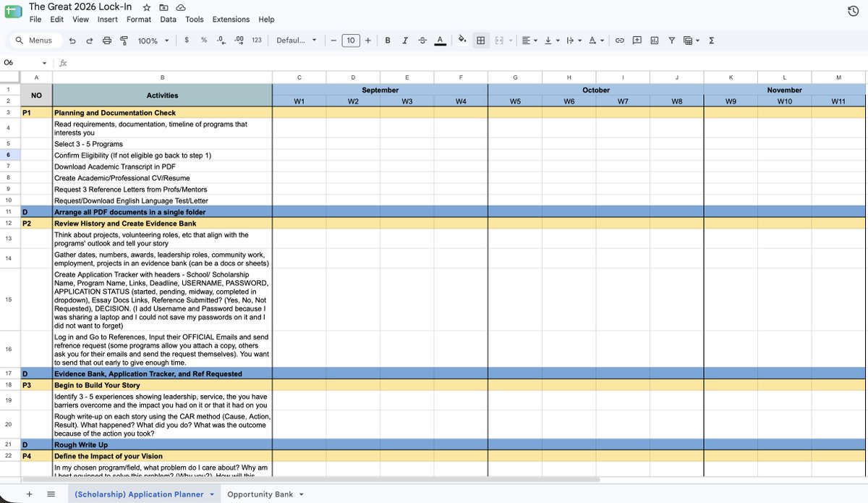The height and width of the screenshot is (503, 868).
Task: Toggle italic formatting
Action: pos(405,41)
